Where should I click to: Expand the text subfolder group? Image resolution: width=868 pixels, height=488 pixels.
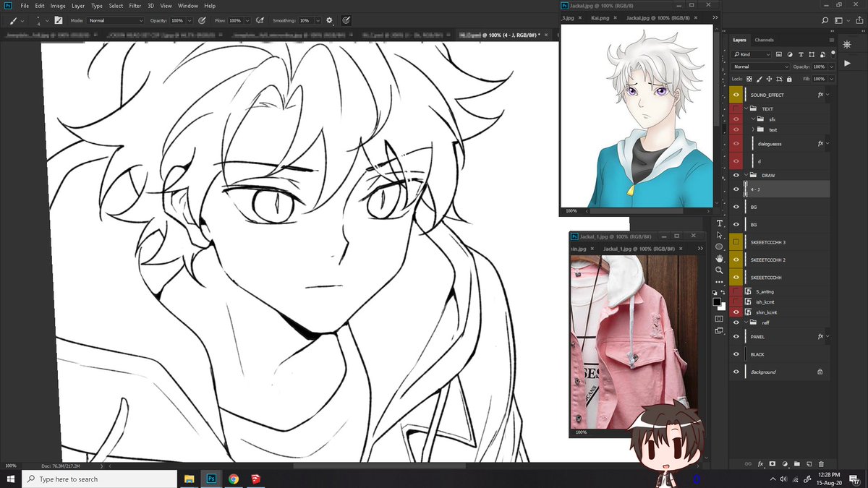click(754, 129)
